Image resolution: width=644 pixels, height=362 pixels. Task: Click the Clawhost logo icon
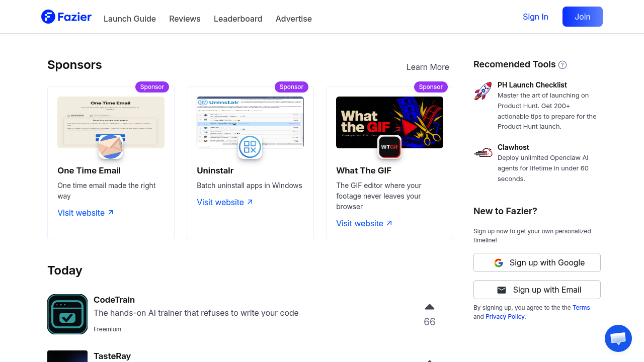(483, 152)
